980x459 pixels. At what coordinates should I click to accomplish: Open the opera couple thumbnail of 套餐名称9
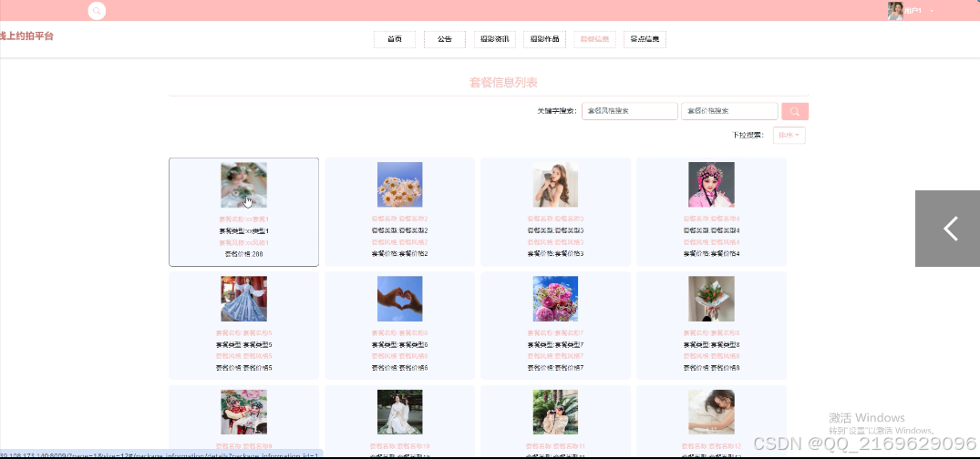(x=243, y=413)
